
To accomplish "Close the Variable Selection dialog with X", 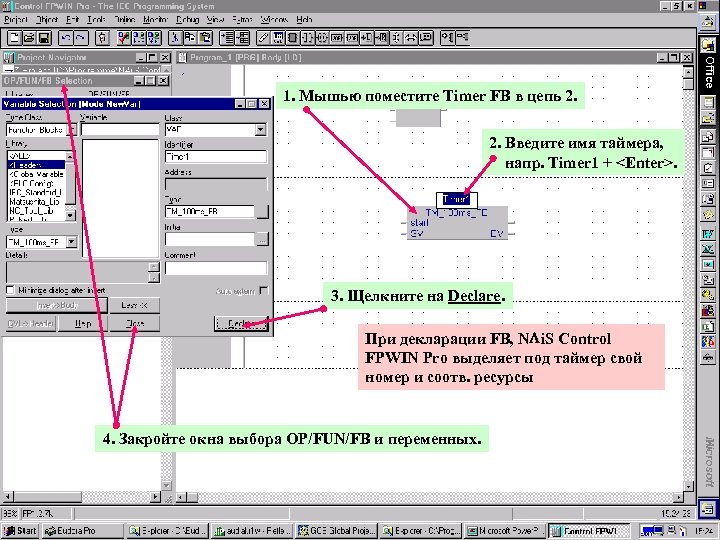I will [x=264, y=104].
